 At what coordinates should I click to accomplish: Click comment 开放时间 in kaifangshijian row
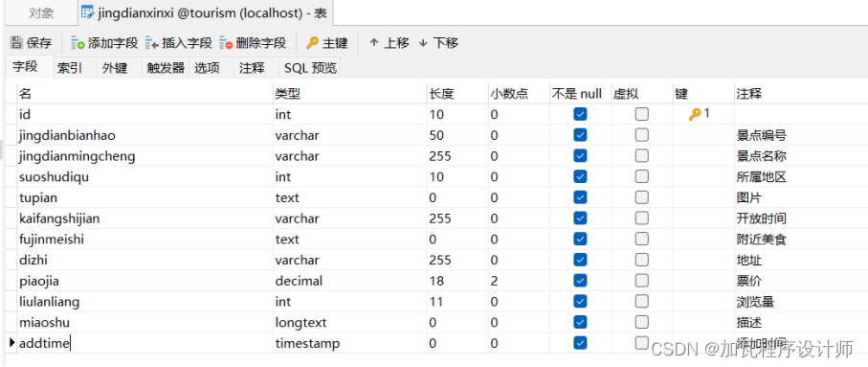(x=761, y=218)
